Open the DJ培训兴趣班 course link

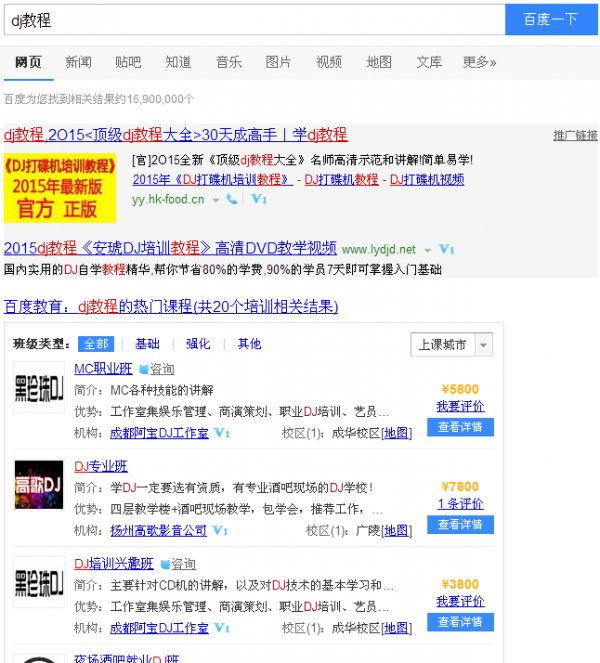(114, 564)
